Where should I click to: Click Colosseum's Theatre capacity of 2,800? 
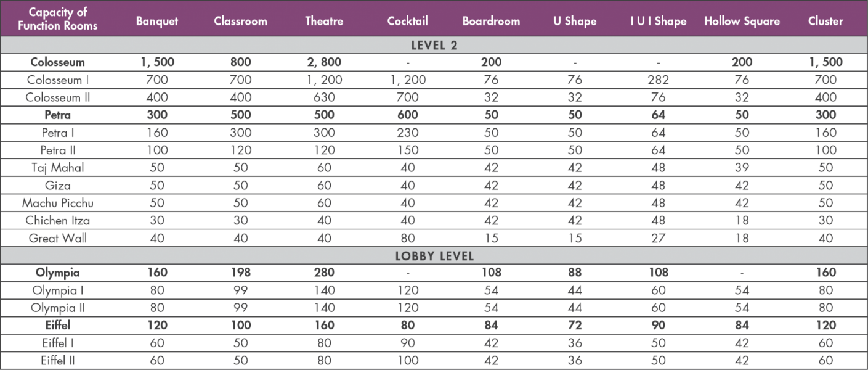(x=324, y=62)
